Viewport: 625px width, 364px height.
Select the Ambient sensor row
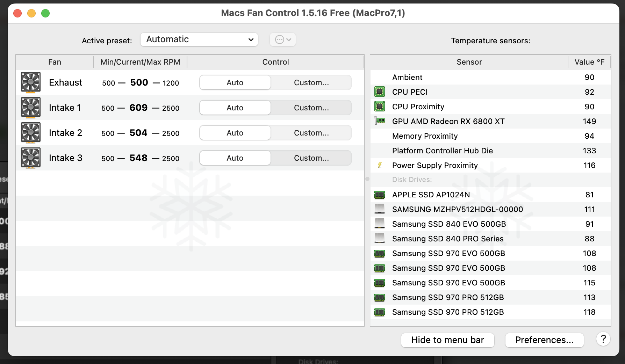click(490, 77)
